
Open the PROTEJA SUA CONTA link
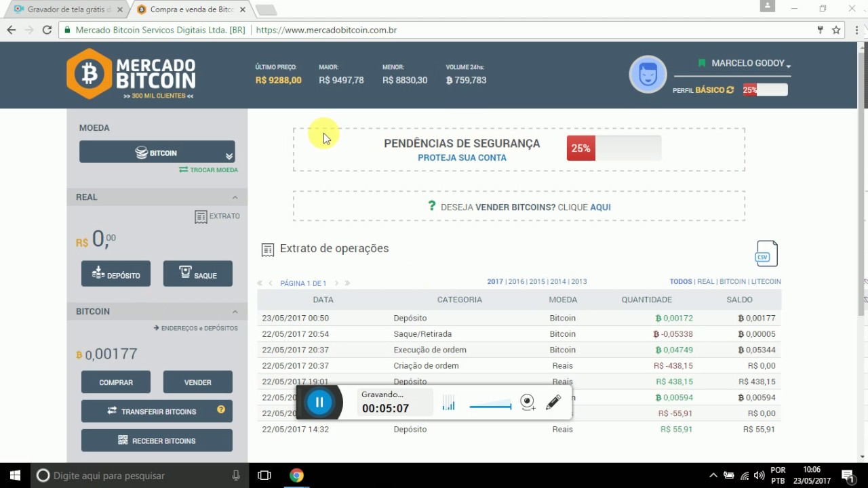tap(462, 158)
